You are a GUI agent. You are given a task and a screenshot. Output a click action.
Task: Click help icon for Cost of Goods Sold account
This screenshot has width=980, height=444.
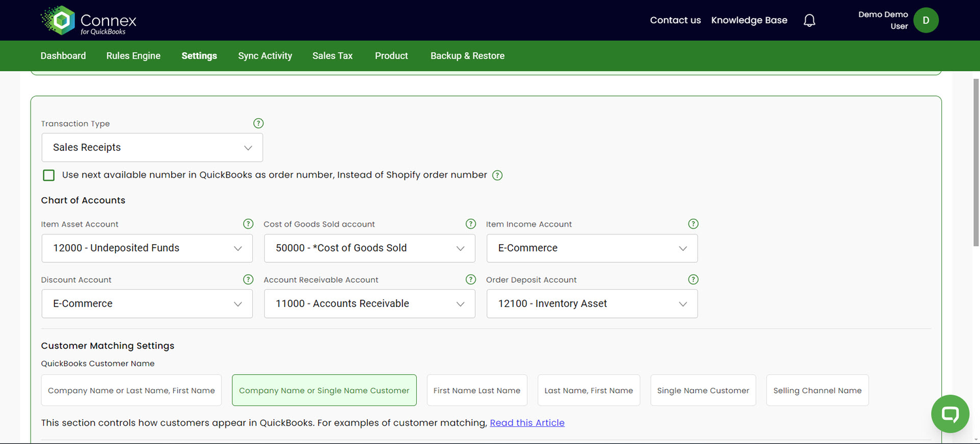point(470,224)
